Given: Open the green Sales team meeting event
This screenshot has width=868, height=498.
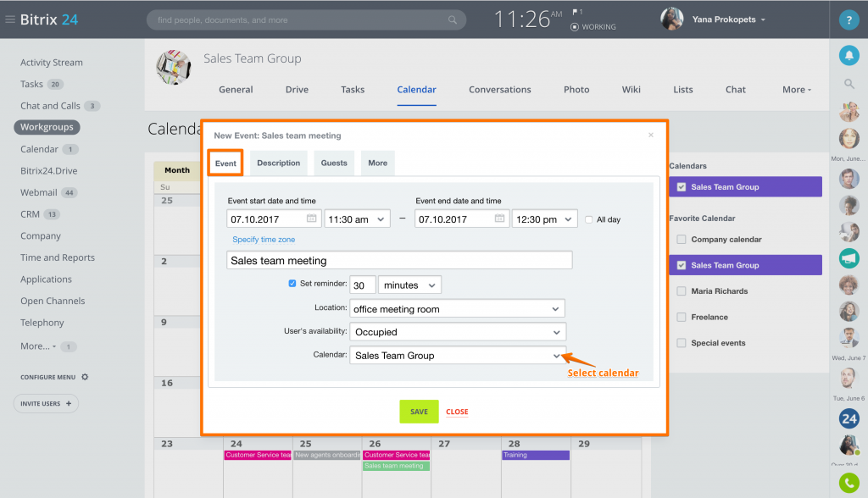Looking at the screenshot, I should tap(397, 466).
